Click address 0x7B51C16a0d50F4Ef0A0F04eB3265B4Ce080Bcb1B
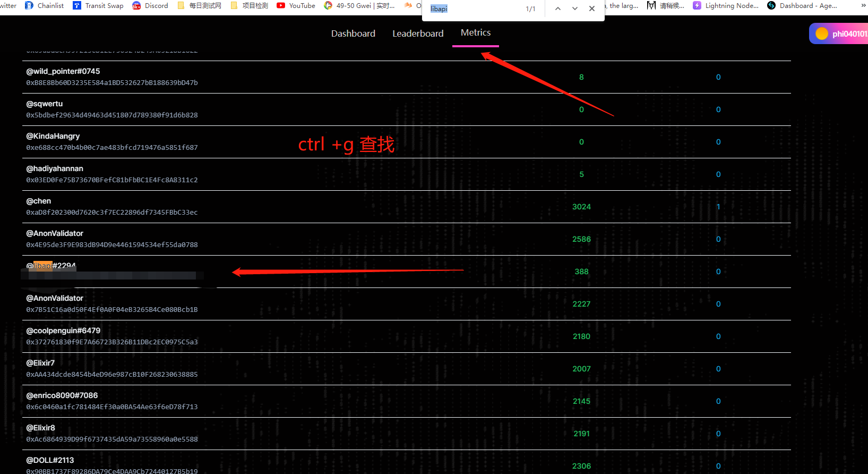The image size is (868, 474). tap(112, 310)
